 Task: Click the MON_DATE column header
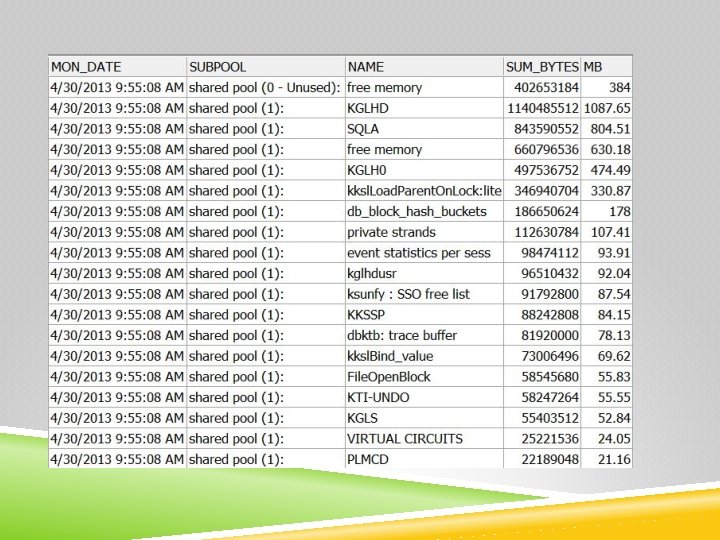pyautogui.click(x=118, y=67)
